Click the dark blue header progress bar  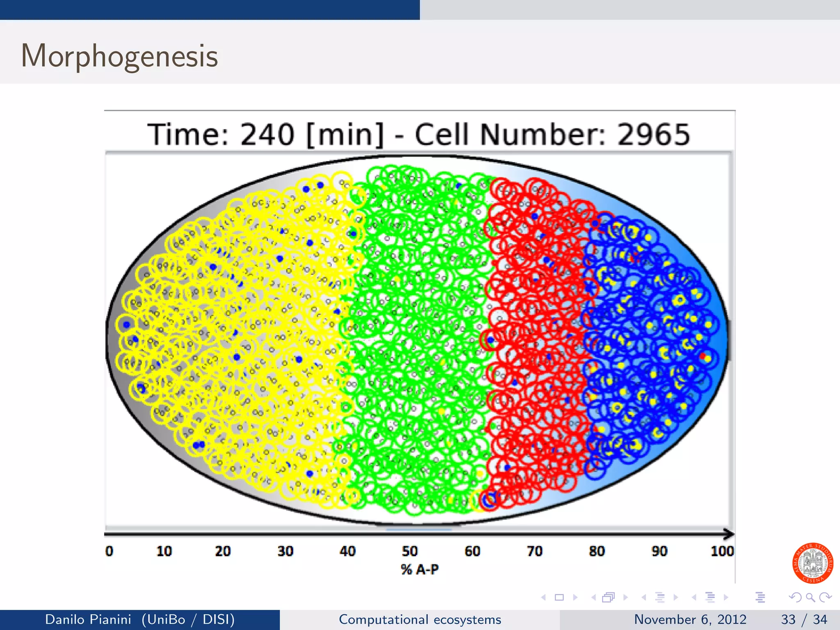pyautogui.click(x=210, y=9)
